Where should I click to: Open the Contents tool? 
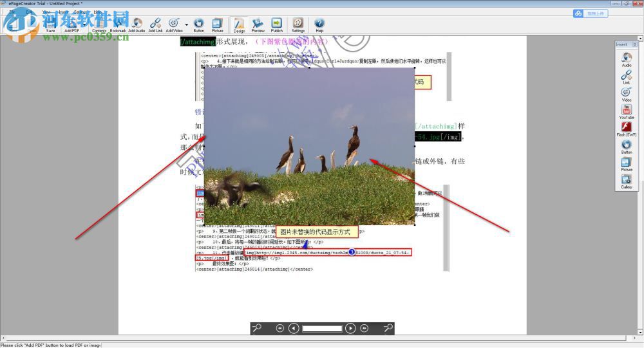tap(99, 24)
